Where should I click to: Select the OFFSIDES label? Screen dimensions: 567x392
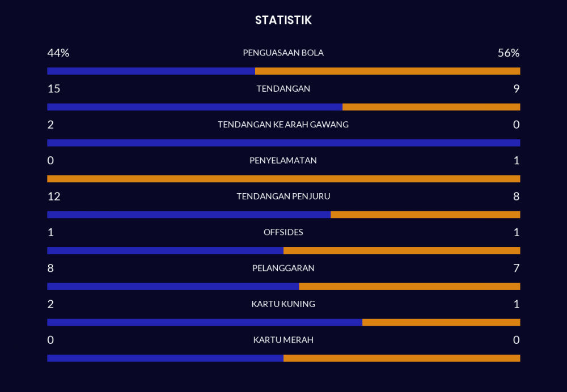(283, 232)
